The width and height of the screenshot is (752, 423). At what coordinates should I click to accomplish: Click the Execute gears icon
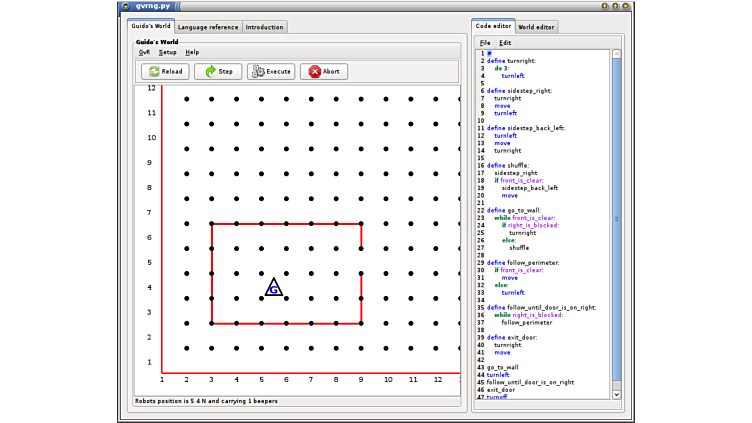click(x=257, y=72)
